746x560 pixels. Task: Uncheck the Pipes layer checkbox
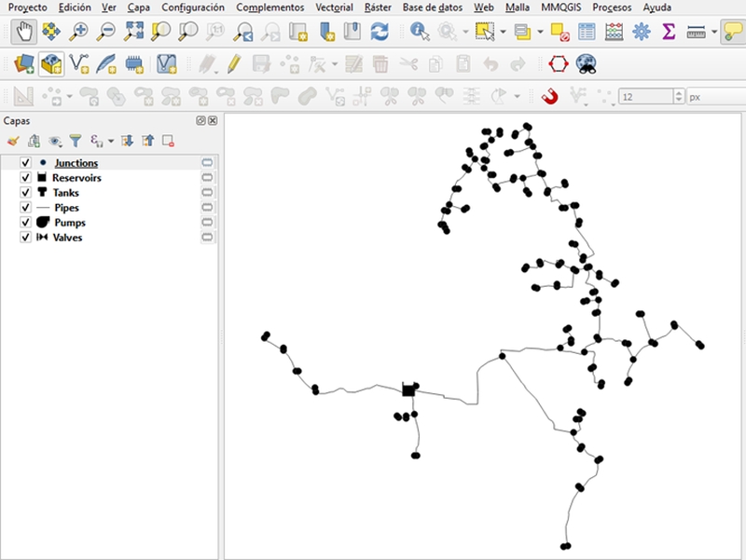(x=25, y=208)
